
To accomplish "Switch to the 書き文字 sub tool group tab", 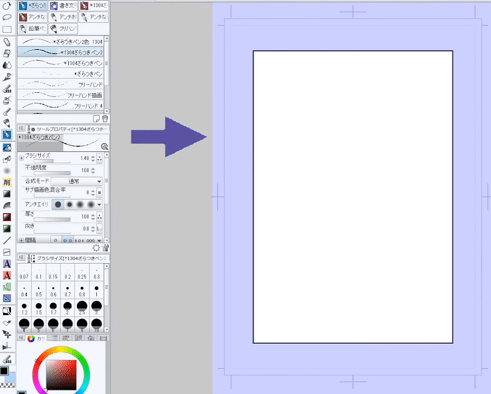I will (x=63, y=6).
